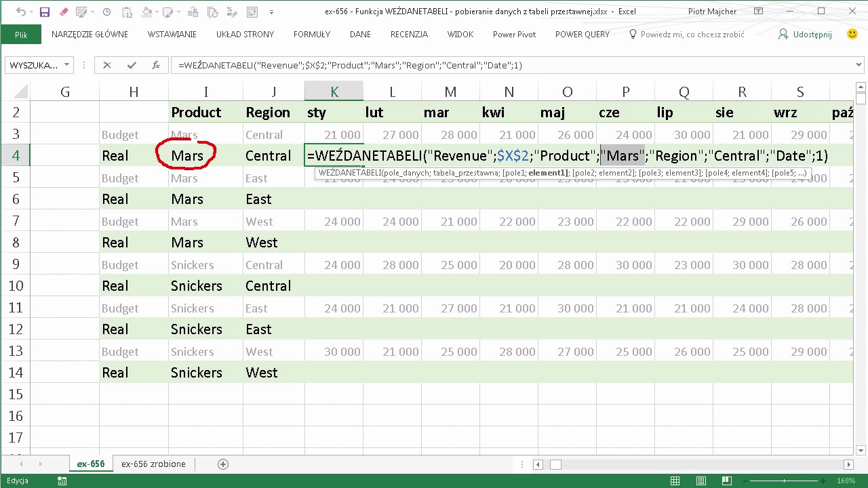Open the Power Pivot tab
The width and height of the screenshot is (868, 488).
pyautogui.click(x=514, y=35)
